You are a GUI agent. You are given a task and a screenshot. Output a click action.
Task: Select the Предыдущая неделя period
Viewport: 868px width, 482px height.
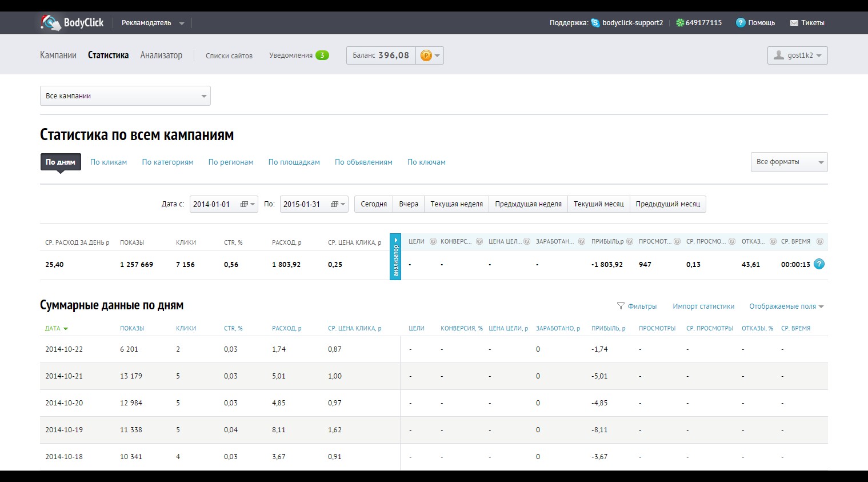[529, 204]
